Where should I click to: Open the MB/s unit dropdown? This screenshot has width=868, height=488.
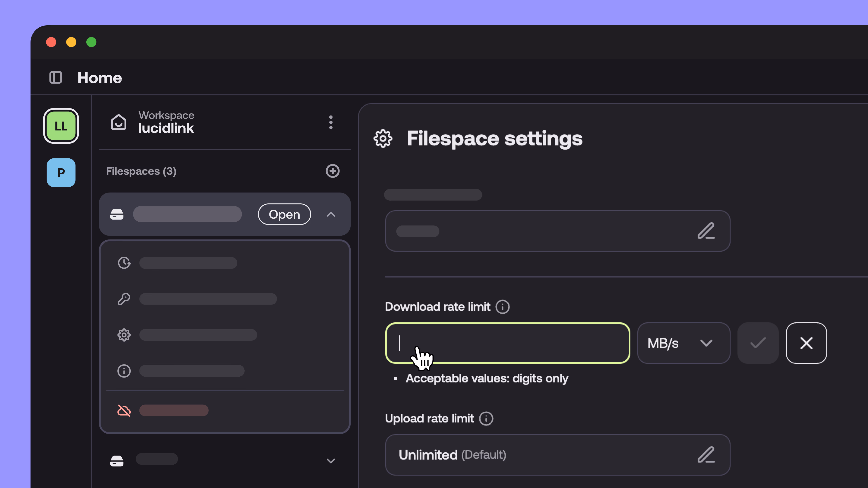coord(684,343)
